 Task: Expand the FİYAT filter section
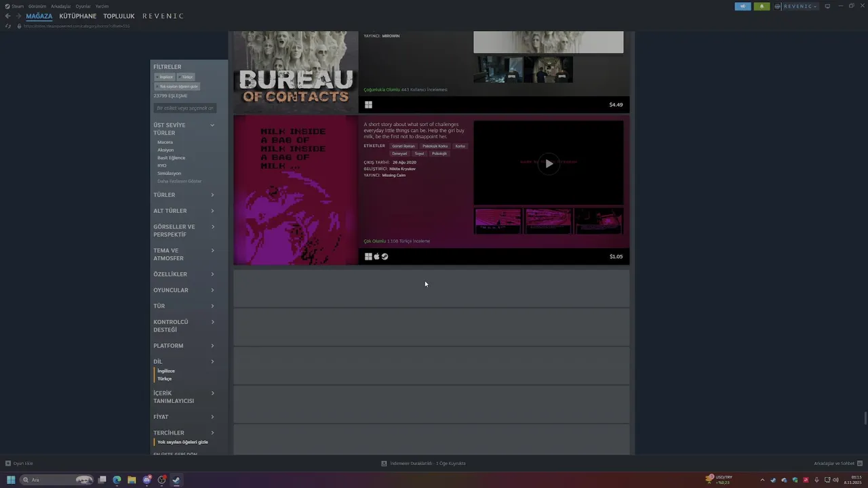[184, 417]
